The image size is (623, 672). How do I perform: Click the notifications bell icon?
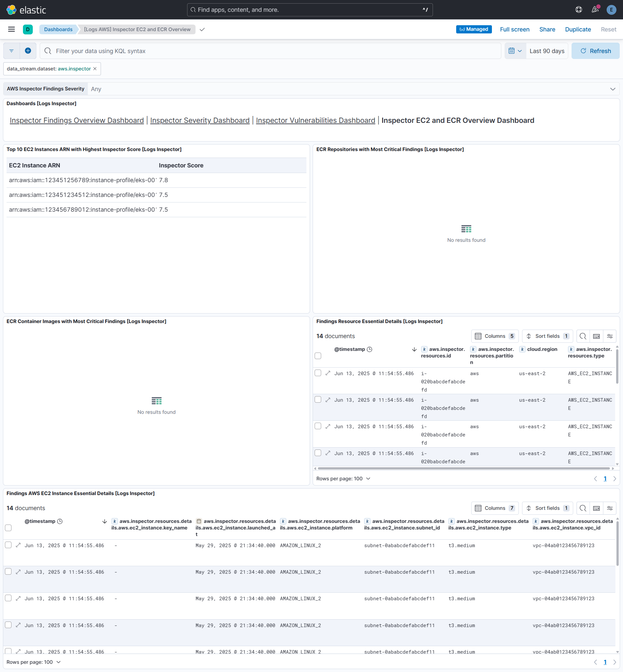pyautogui.click(x=594, y=10)
